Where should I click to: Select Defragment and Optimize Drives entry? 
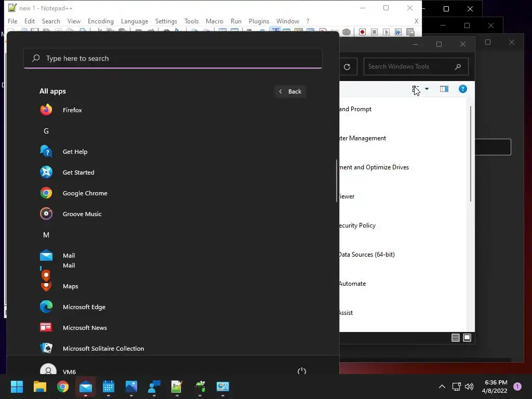(374, 167)
